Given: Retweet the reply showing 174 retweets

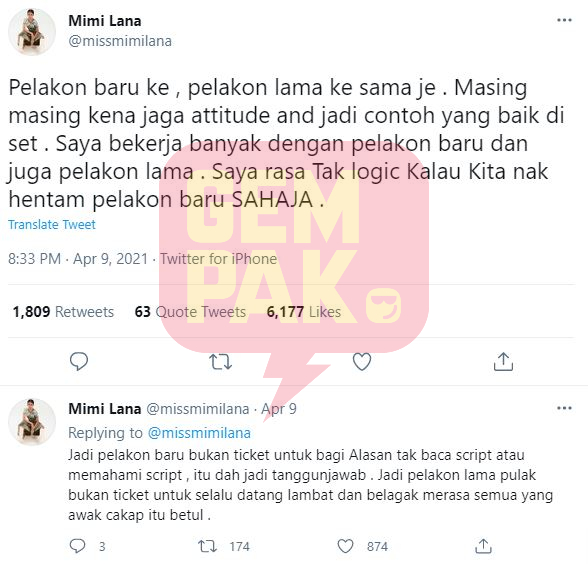Looking at the screenshot, I should (x=224, y=546).
